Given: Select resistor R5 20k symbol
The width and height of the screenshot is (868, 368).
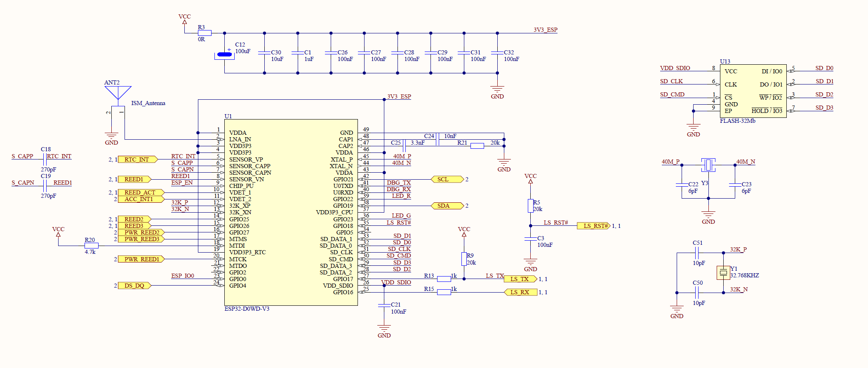Looking at the screenshot, I should (530, 206).
